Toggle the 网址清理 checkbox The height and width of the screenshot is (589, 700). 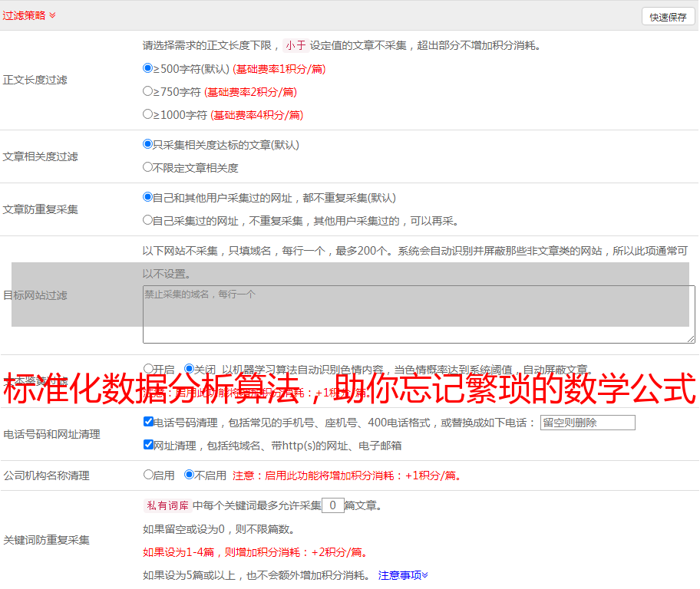148,445
